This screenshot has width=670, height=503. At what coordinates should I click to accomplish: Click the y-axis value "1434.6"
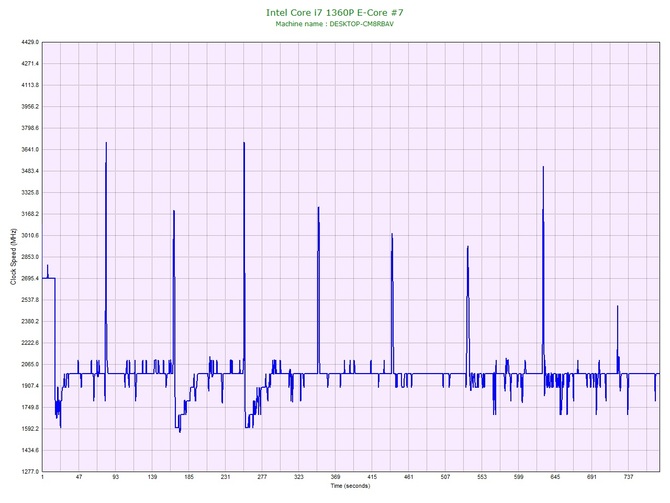[x=30, y=450]
